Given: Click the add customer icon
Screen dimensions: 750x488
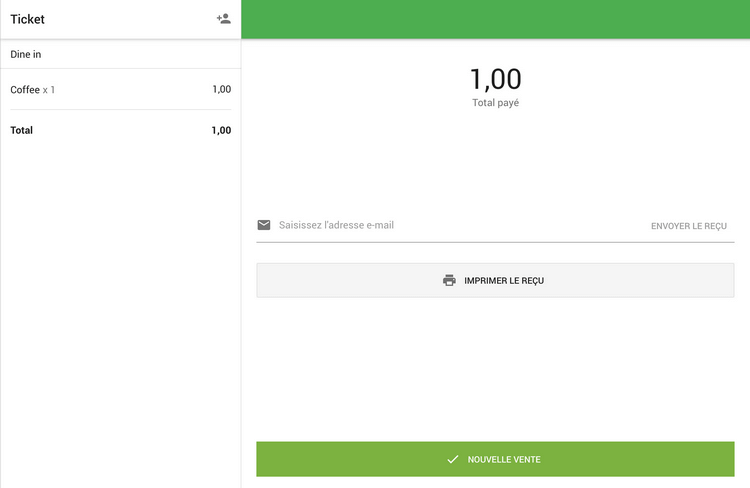Looking at the screenshot, I should [x=223, y=19].
